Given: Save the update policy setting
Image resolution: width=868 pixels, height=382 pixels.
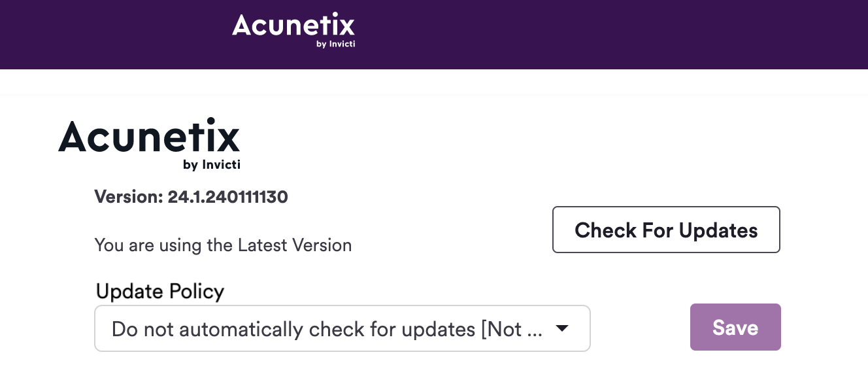Looking at the screenshot, I should pos(735,327).
